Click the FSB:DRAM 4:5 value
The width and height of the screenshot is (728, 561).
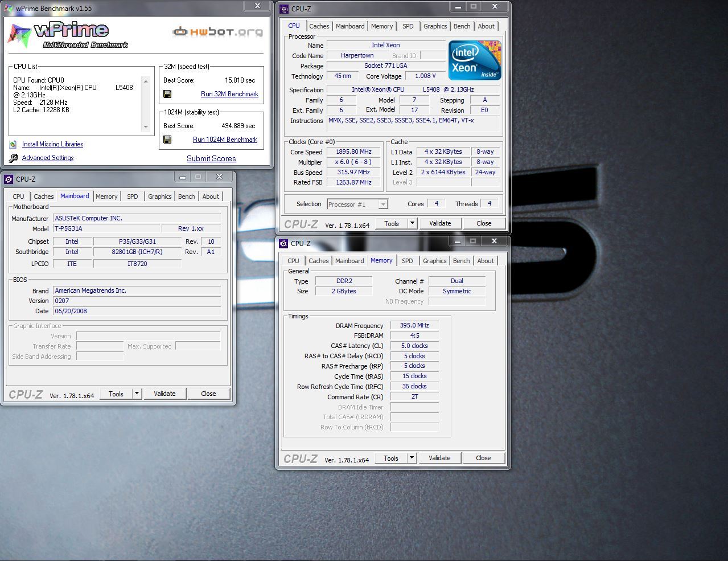[414, 336]
